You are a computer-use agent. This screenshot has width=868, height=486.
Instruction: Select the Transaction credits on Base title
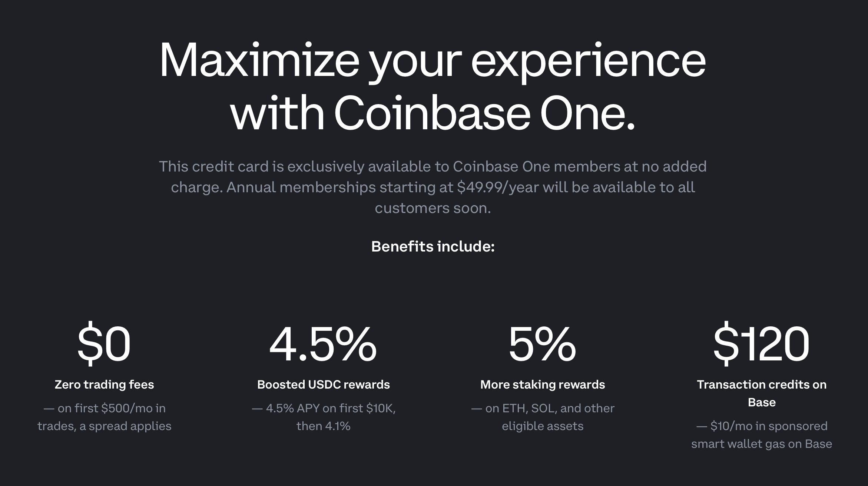pyautogui.click(x=762, y=393)
